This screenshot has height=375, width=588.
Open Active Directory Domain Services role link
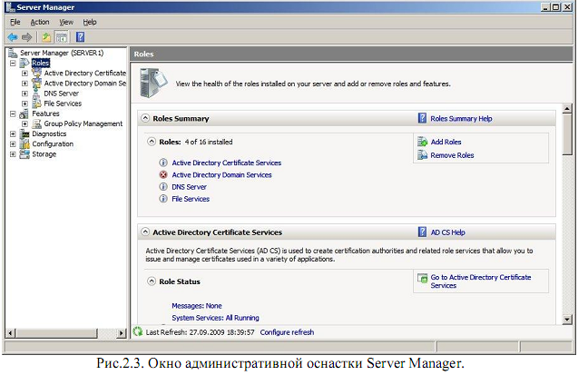tap(221, 175)
